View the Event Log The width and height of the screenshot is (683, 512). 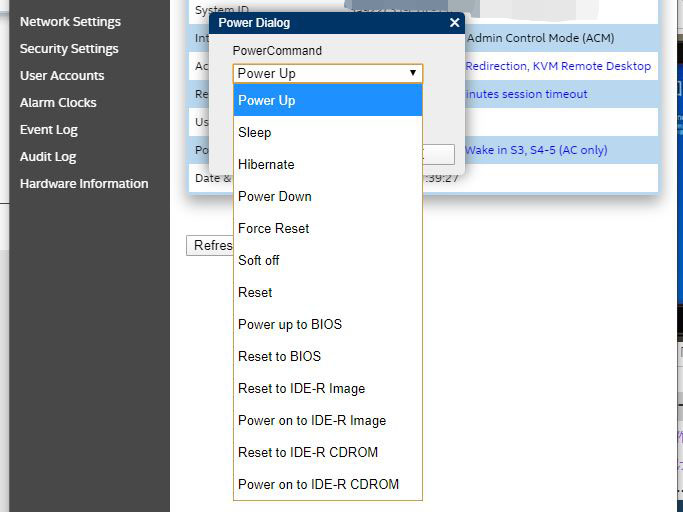pyautogui.click(x=48, y=130)
